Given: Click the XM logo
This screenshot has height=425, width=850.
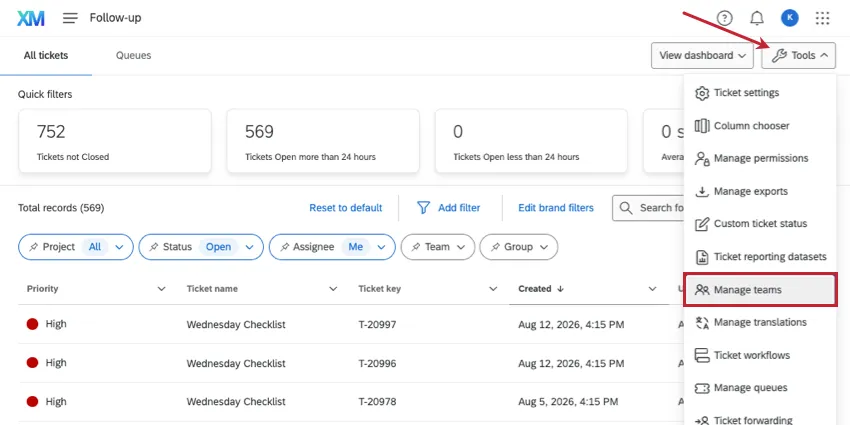Looking at the screenshot, I should click(x=30, y=18).
